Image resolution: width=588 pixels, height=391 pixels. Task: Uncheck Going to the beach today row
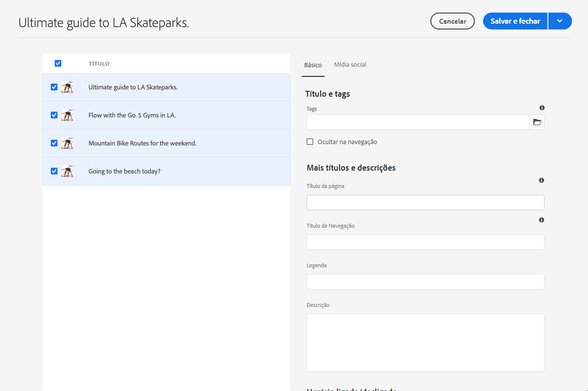54,171
